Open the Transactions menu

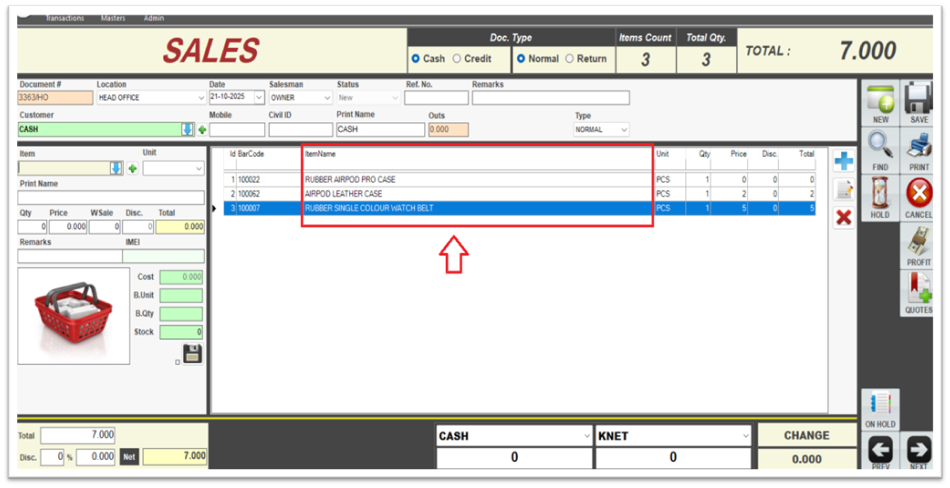click(65, 18)
